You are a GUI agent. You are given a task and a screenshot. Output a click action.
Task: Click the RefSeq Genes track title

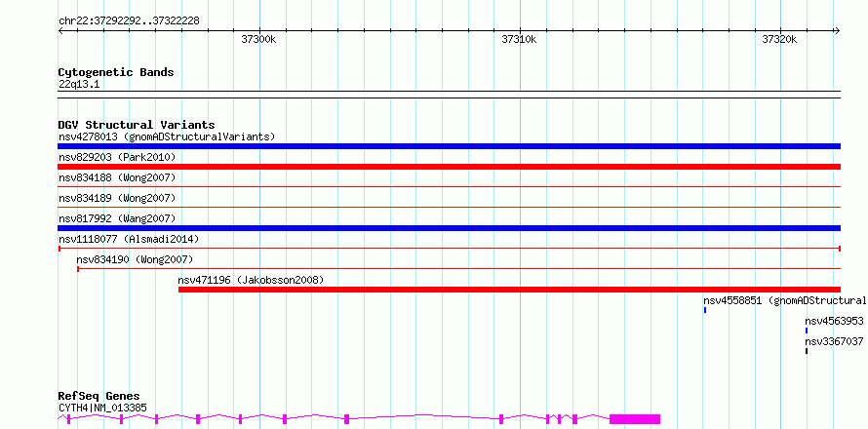point(99,397)
